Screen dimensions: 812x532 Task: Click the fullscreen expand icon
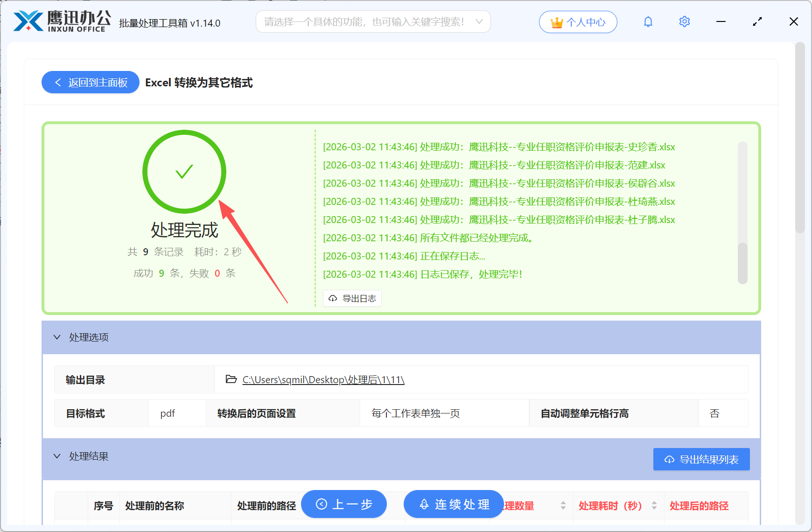click(x=757, y=21)
